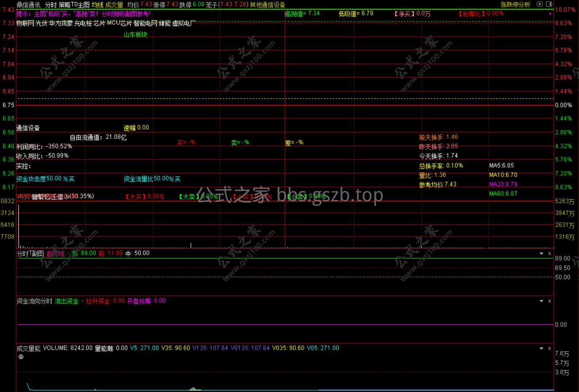
Task: Click MA20:6.79 value
Action: pyautogui.click(x=503, y=184)
